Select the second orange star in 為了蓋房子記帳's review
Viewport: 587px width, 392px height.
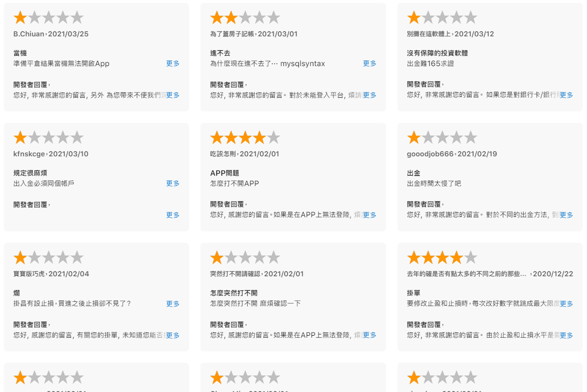pos(231,17)
